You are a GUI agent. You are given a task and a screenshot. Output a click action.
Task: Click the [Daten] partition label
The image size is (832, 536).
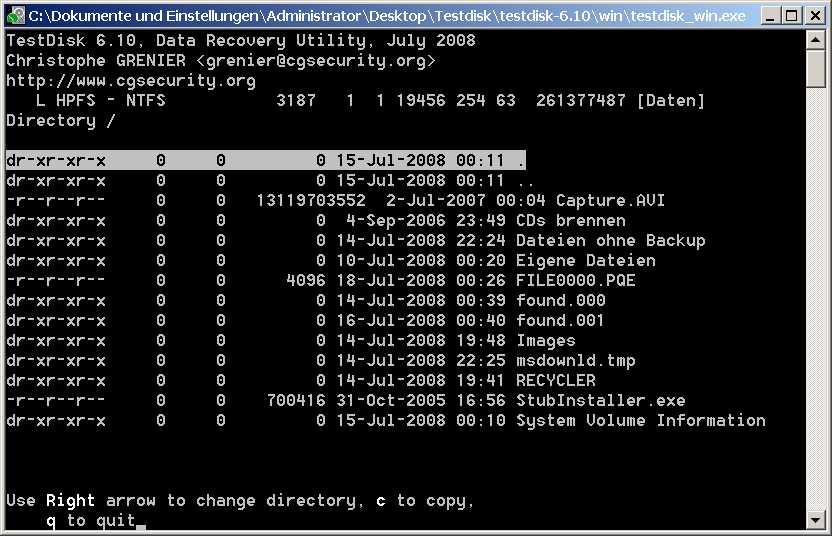coord(670,101)
